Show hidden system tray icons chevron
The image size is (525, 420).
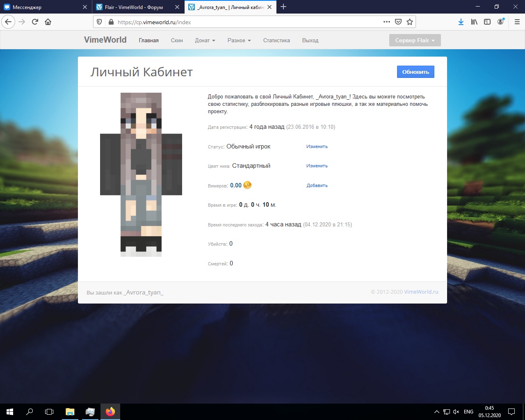(436, 412)
